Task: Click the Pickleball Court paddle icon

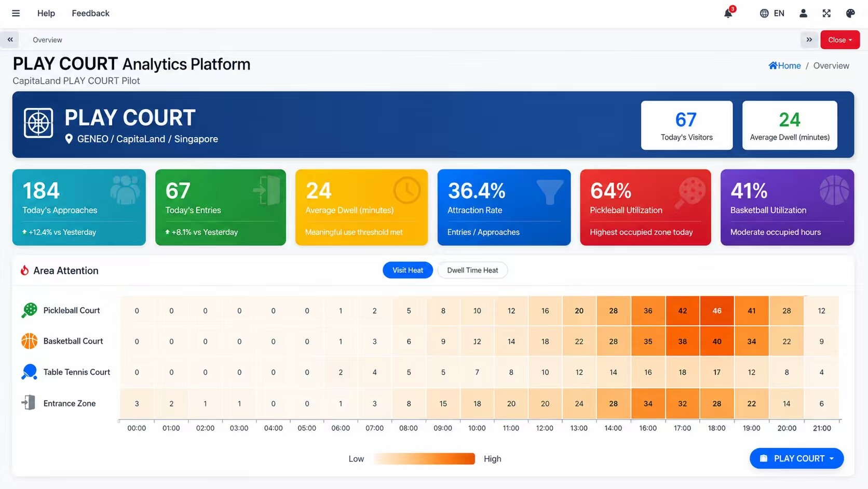Action: (x=29, y=310)
